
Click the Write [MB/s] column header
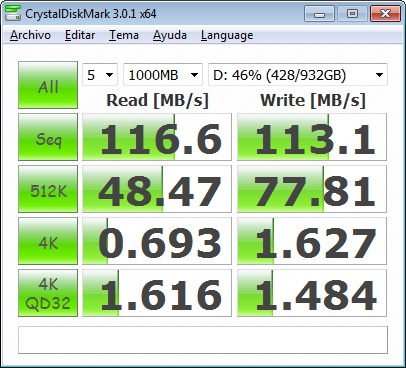click(x=313, y=100)
